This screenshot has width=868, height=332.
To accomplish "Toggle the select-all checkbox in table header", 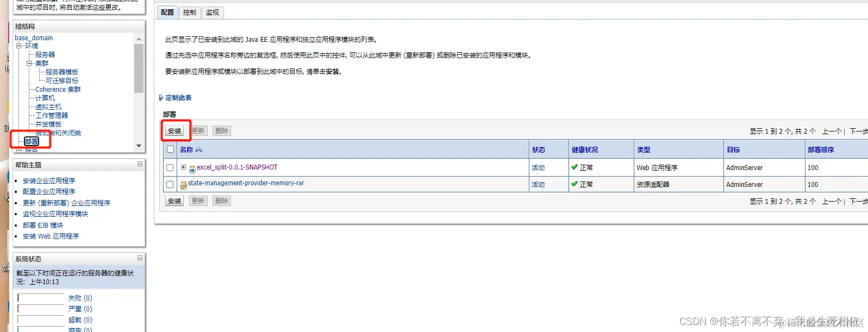I will click(x=170, y=149).
